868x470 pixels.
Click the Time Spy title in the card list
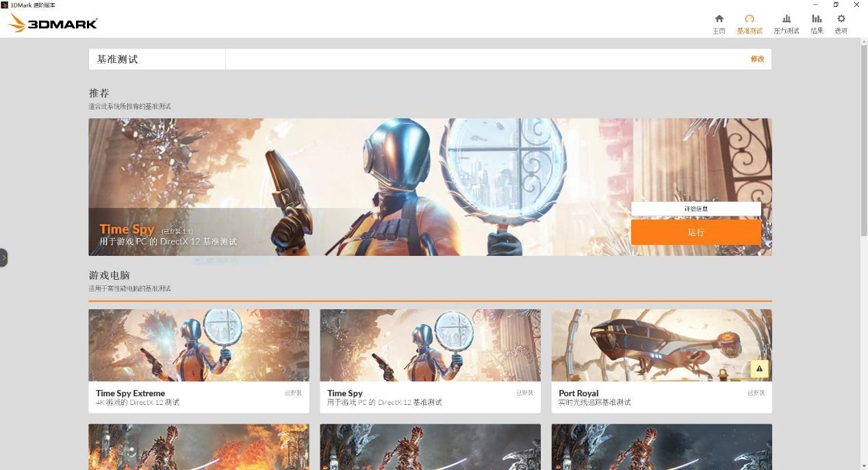coord(345,393)
